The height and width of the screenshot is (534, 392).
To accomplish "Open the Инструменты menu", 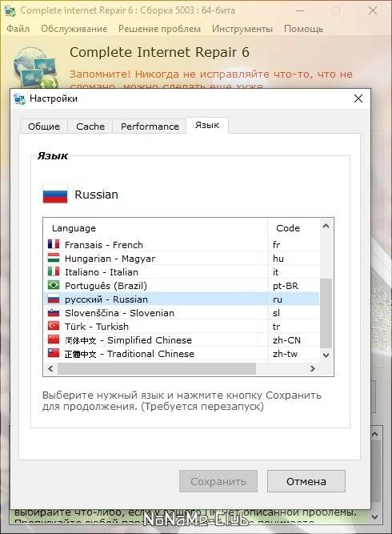I will pos(242,29).
